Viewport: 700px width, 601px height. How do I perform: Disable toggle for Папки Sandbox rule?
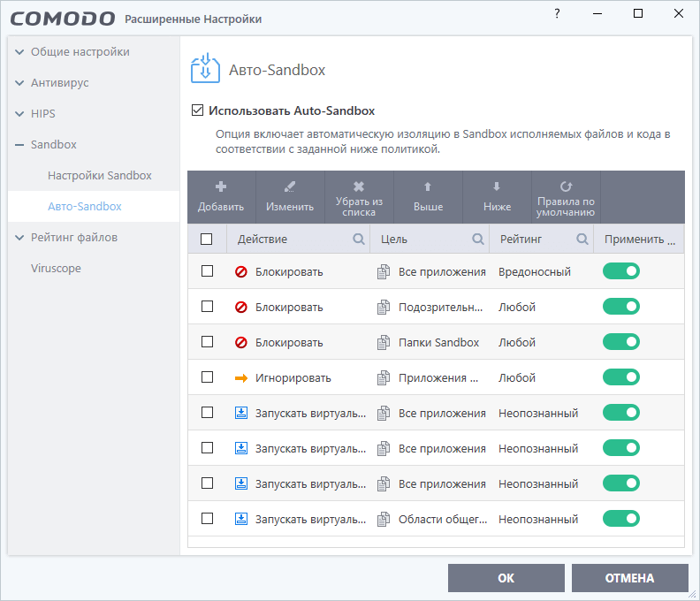pyautogui.click(x=621, y=341)
